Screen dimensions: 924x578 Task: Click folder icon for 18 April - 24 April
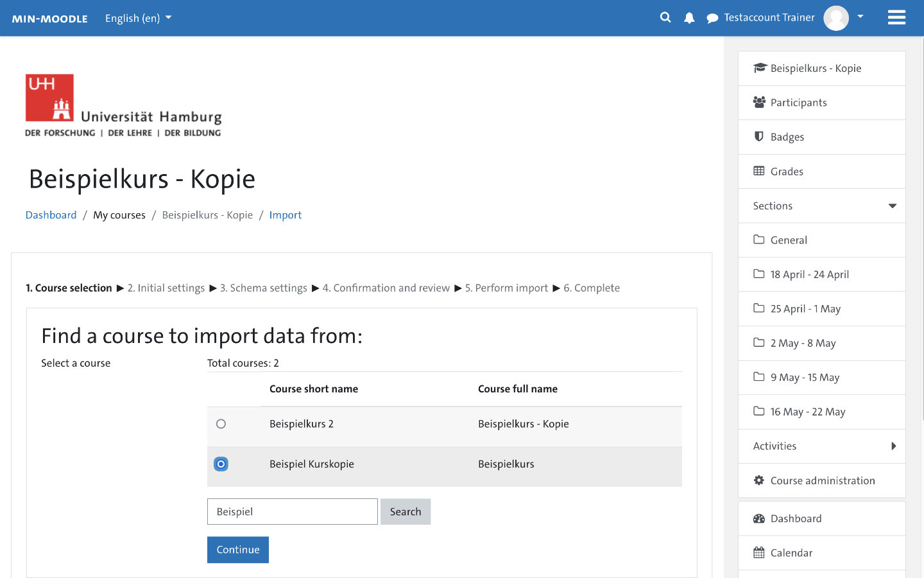click(759, 274)
